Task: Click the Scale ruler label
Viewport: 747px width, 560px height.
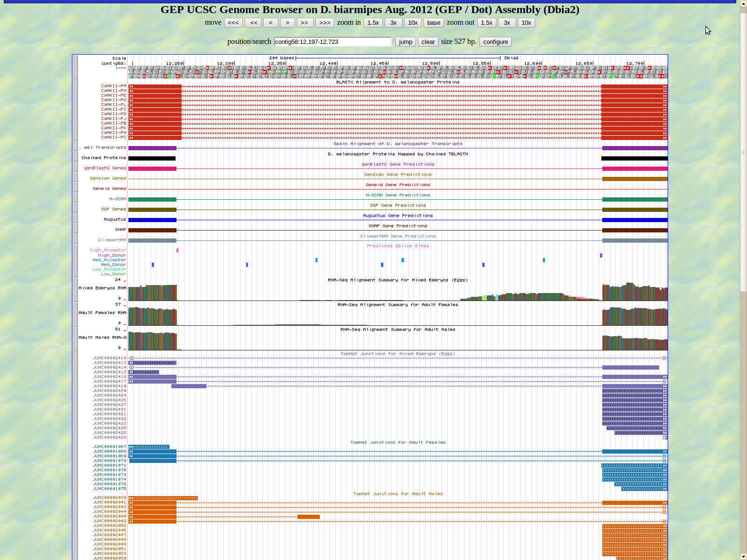Action: click(119, 58)
